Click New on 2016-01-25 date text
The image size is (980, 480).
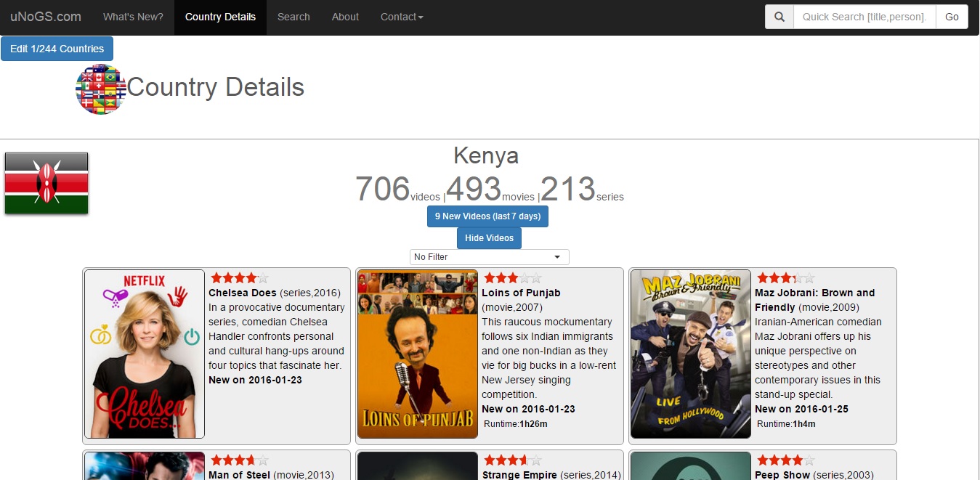click(801, 409)
